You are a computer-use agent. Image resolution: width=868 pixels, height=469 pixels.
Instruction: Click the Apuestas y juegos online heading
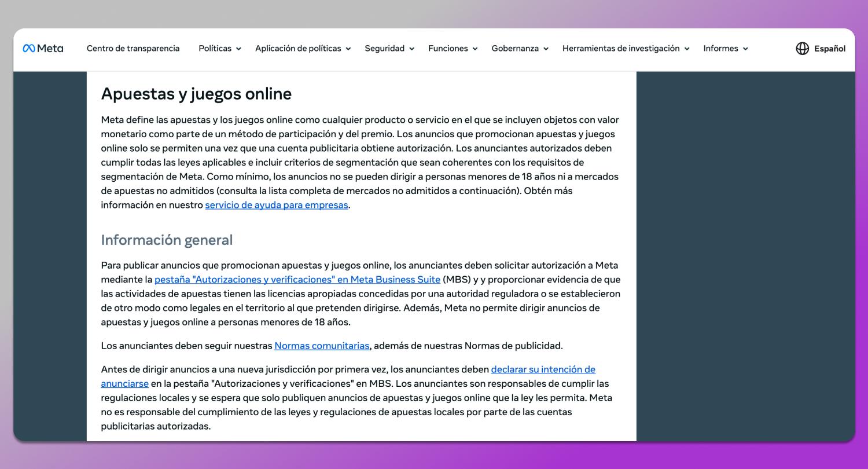pyautogui.click(x=196, y=94)
